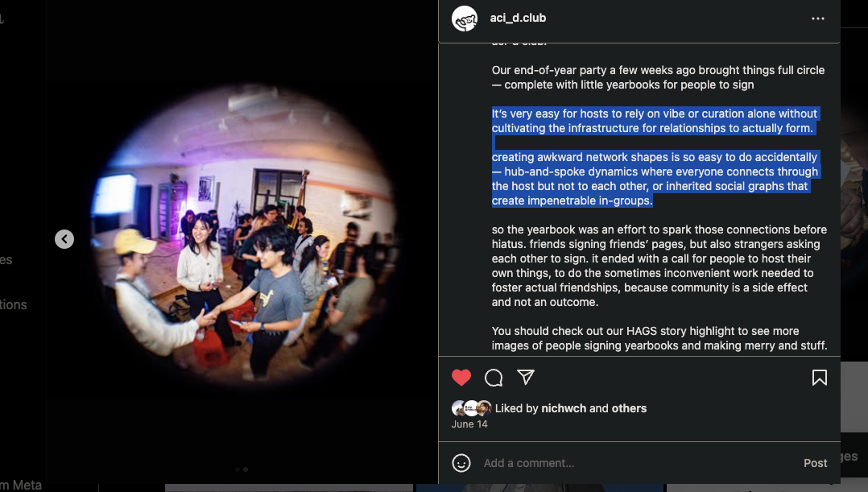Select second carousel dot indicator
This screenshot has width=868, height=492.
pos(246,469)
